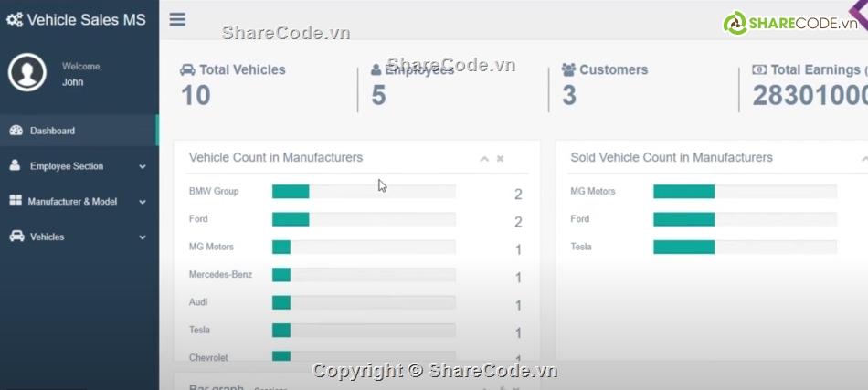Expand the Vehicles menu chevron
868x390 pixels.
click(143, 237)
